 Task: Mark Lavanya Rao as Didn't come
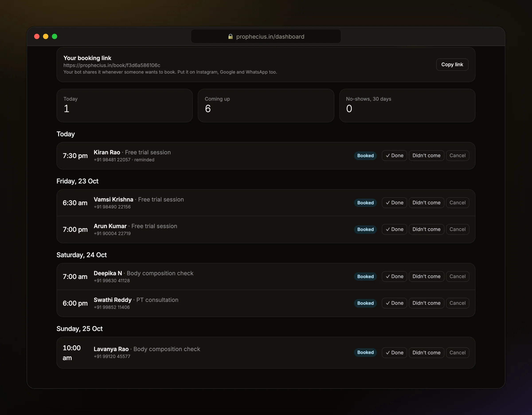426,353
